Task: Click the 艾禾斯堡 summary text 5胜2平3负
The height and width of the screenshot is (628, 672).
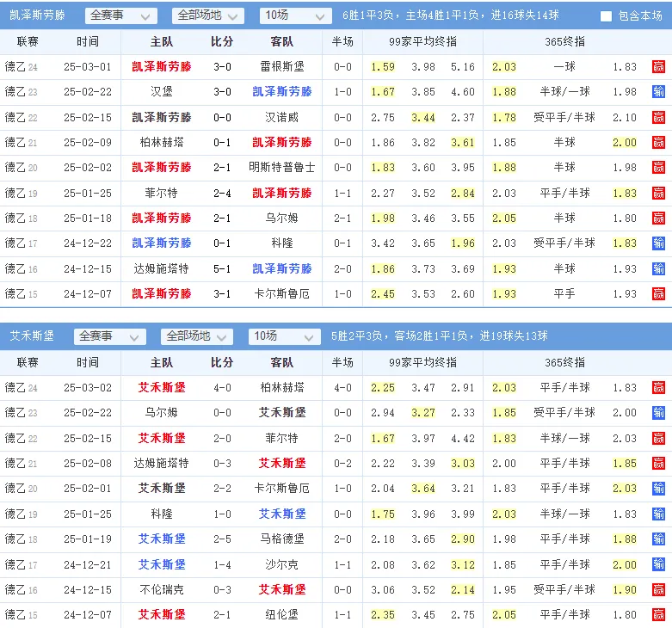Action: [x=356, y=336]
